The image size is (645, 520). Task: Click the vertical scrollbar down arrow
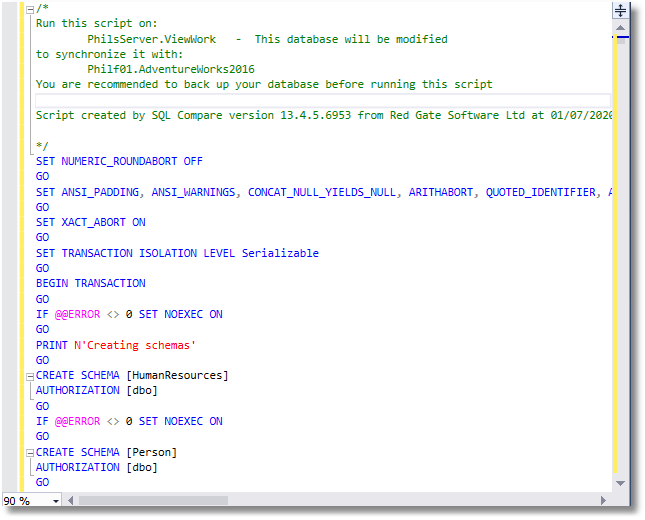tap(620, 483)
